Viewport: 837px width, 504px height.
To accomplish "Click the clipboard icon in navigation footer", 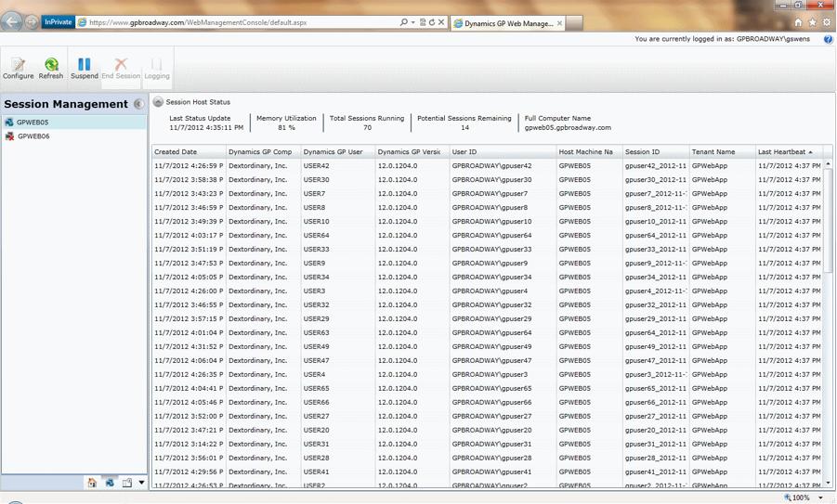I will point(127,483).
